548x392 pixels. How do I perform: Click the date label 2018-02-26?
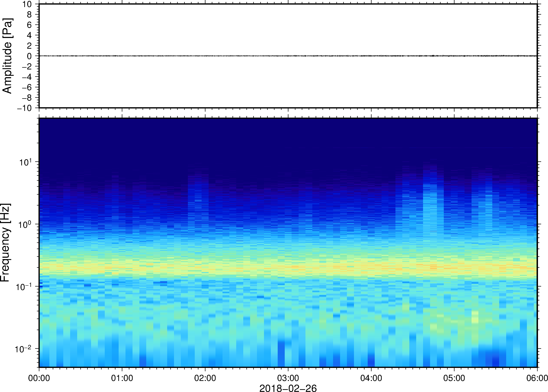288,388
